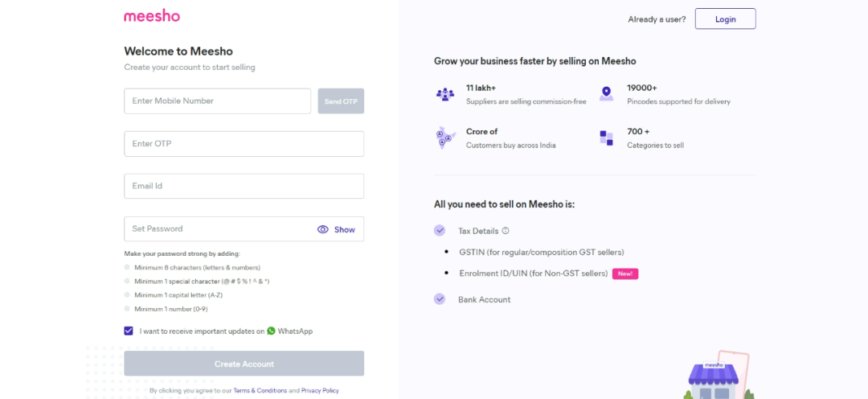Click the categories squares icon
Screen dimensions: 868x399
click(x=606, y=138)
